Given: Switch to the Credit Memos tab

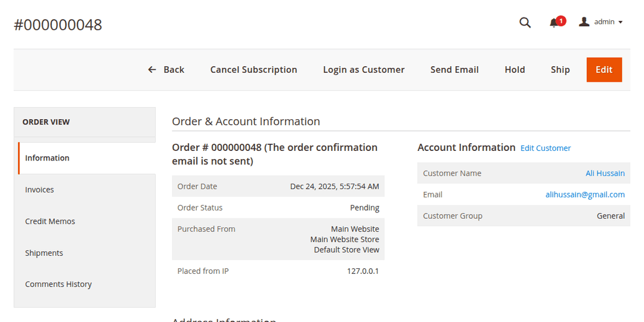Looking at the screenshot, I should [x=50, y=221].
